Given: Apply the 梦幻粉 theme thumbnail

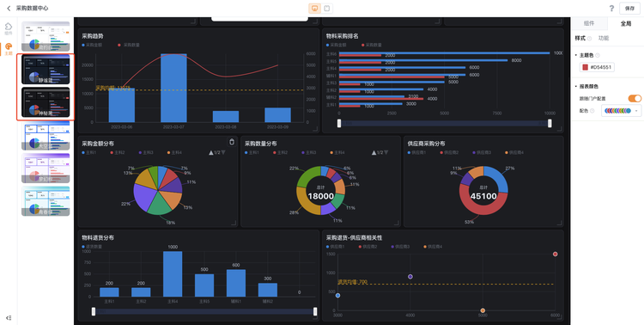Looking at the screenshot, I should click(x=46, y=169).
